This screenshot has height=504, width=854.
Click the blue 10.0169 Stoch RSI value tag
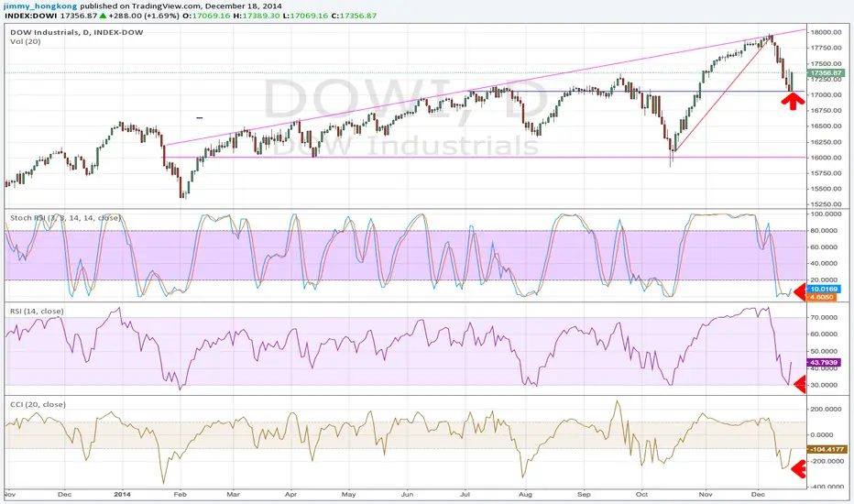[x=823, y=290]
